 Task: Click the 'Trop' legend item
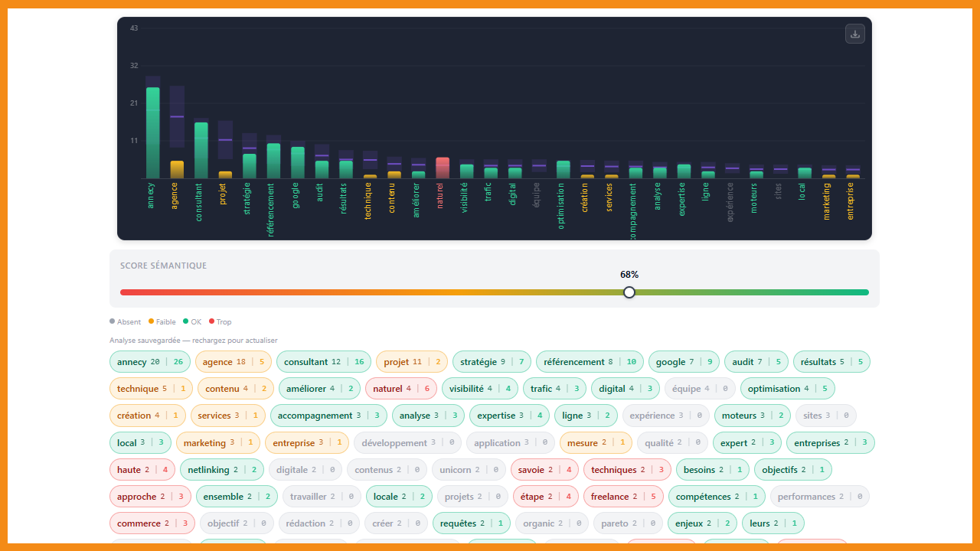(220, 322)
